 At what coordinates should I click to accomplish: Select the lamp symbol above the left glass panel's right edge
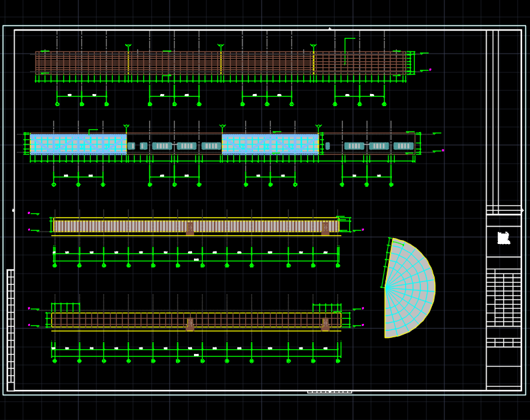click(x=127, y=127)
